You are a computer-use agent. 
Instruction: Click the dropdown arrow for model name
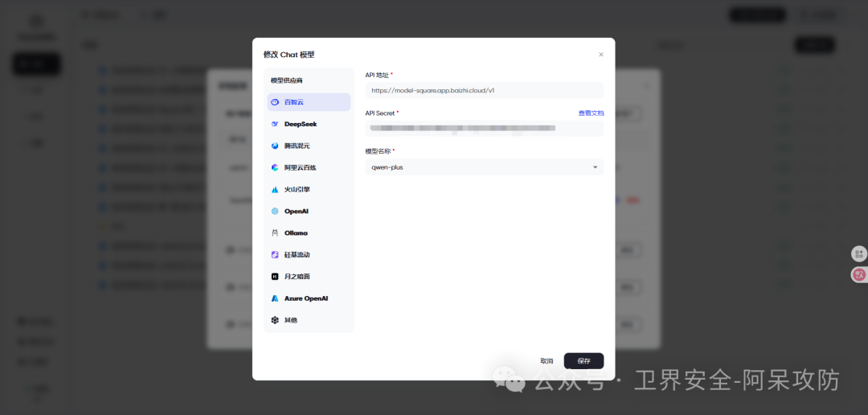(x=595, y=167)
